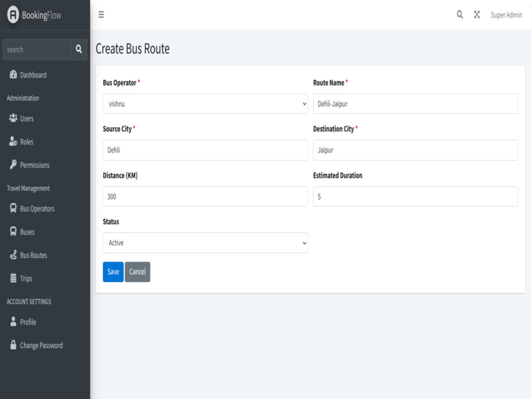Open the Bus Operator dropdown showing vishnu
532x399 pixels.
[205, 104]
